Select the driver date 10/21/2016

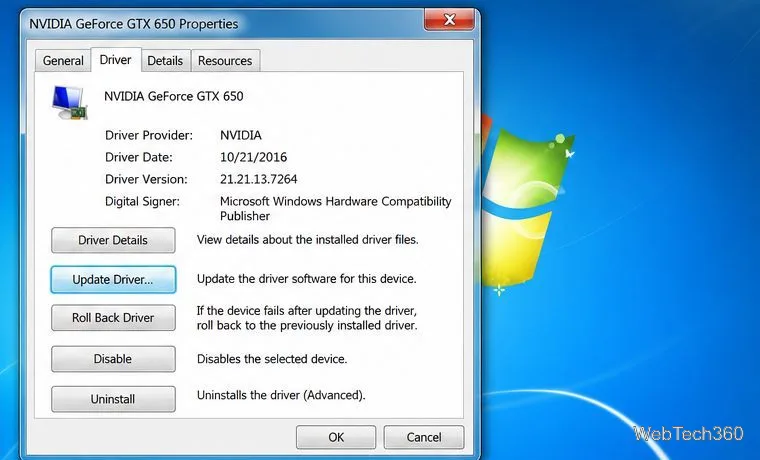point(253,157)
